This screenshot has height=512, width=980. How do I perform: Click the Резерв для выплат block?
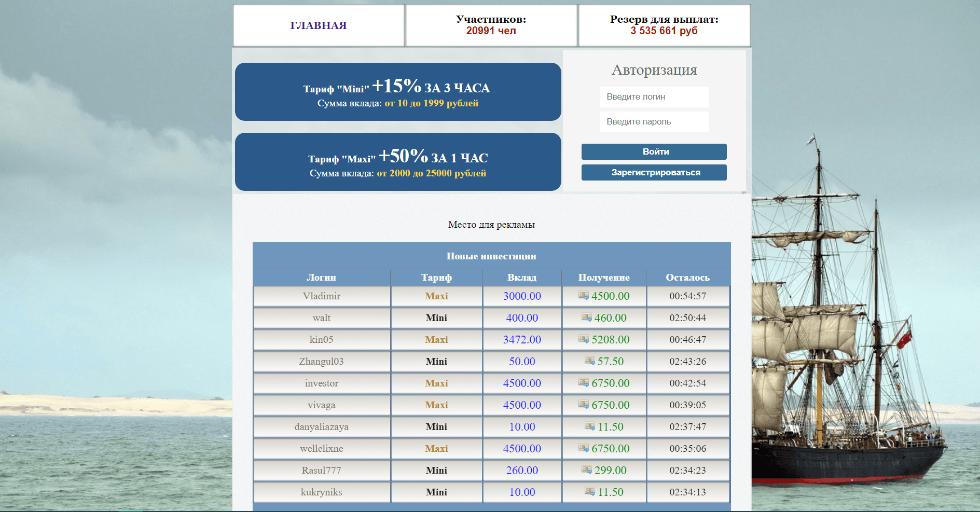[x=664, y=25]
